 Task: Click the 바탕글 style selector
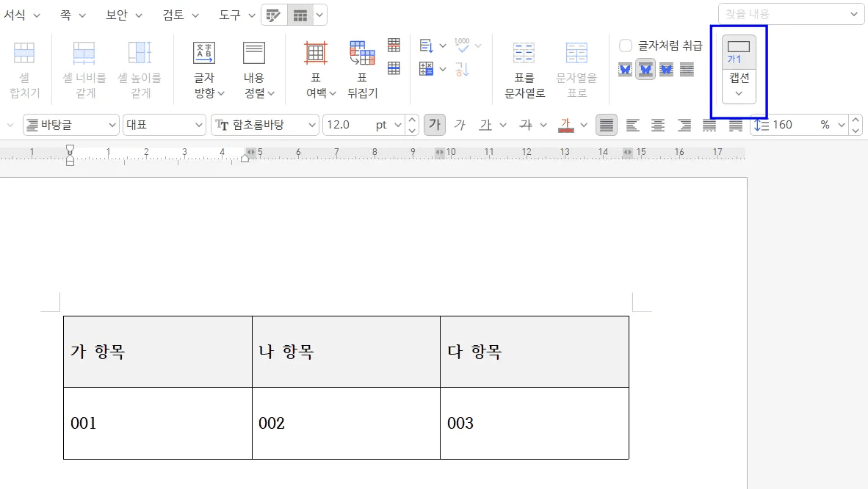[70, 125]
